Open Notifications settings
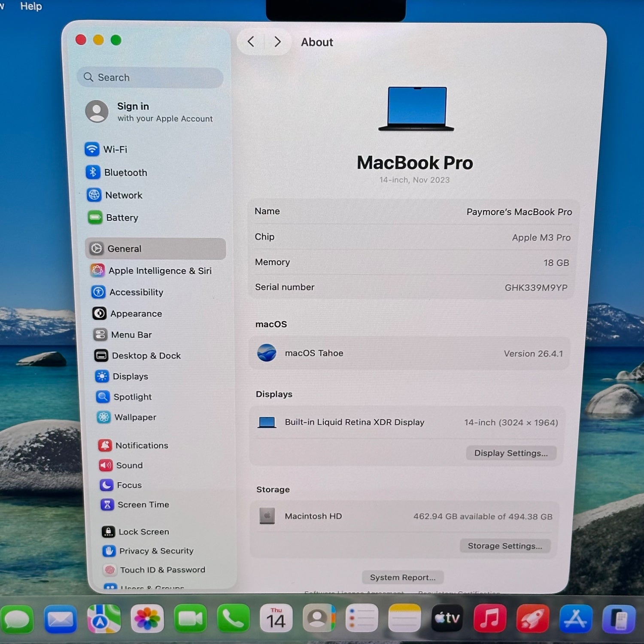644x644 pixels. (x=134, y=446)
